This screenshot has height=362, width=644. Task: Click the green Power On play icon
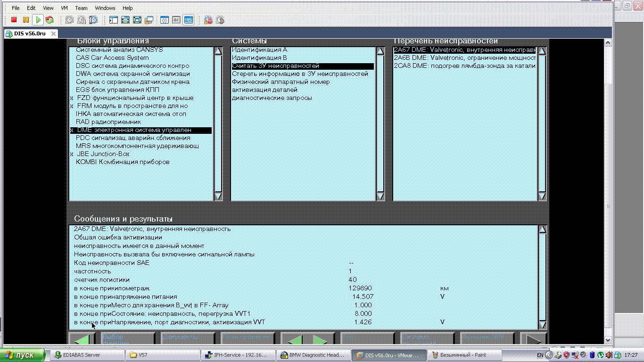point(38,20)
